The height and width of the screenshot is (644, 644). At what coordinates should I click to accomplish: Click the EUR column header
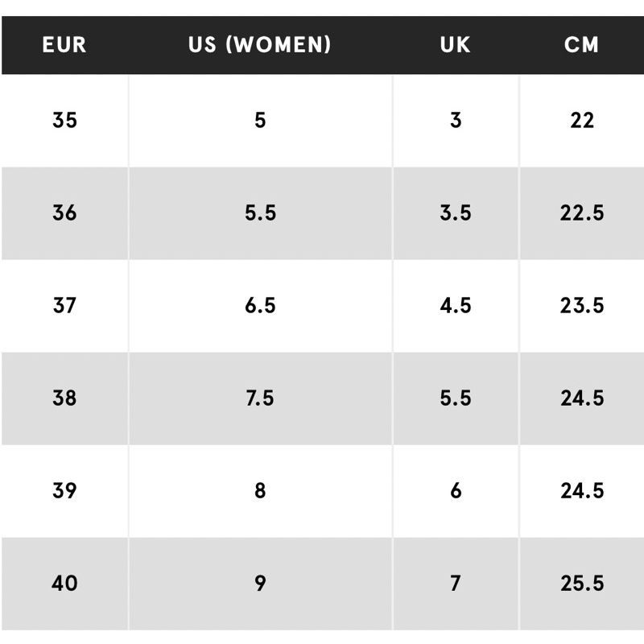(x=64, y=44)
